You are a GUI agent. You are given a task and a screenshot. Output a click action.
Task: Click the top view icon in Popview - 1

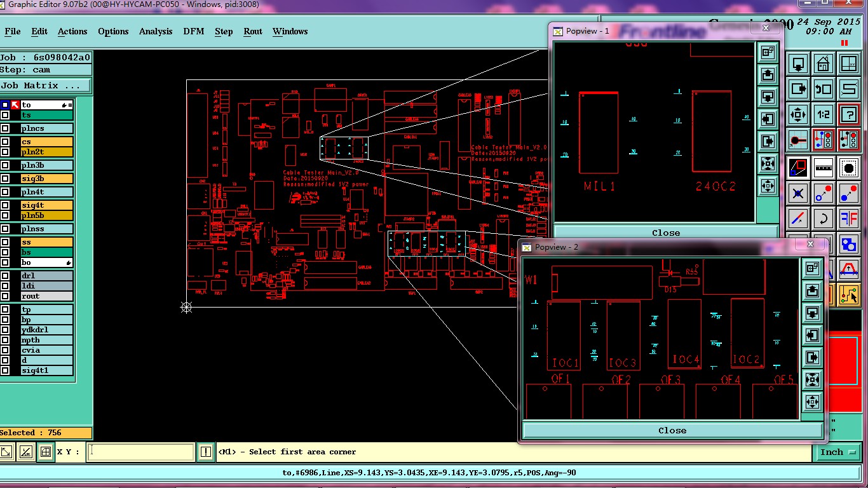click(768, 52)
